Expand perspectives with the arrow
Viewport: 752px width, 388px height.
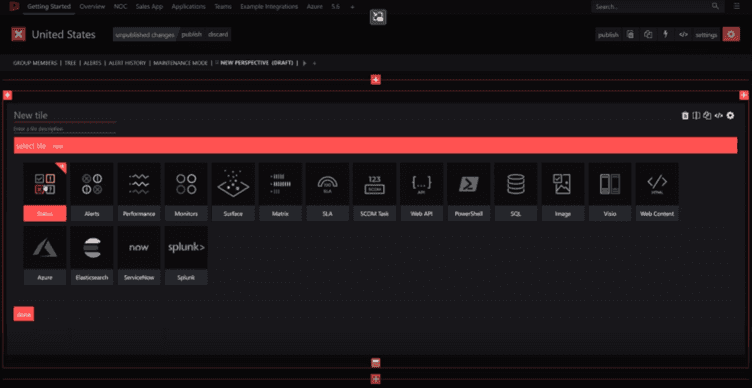click(305, 63)
